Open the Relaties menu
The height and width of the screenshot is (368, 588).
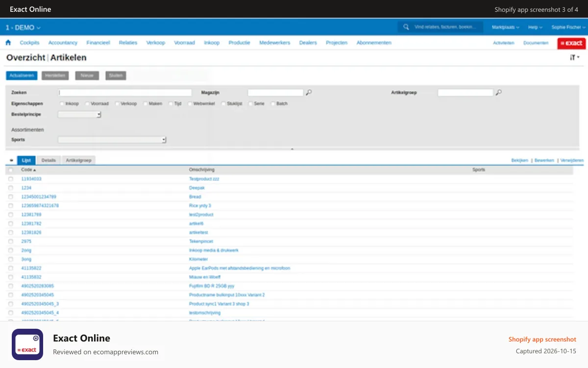coord(128,43)
